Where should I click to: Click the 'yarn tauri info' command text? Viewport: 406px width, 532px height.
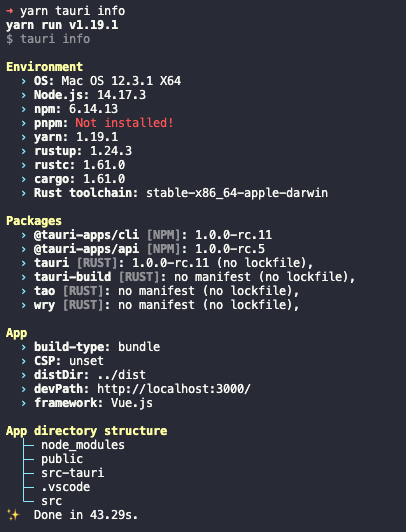point(73,11)
